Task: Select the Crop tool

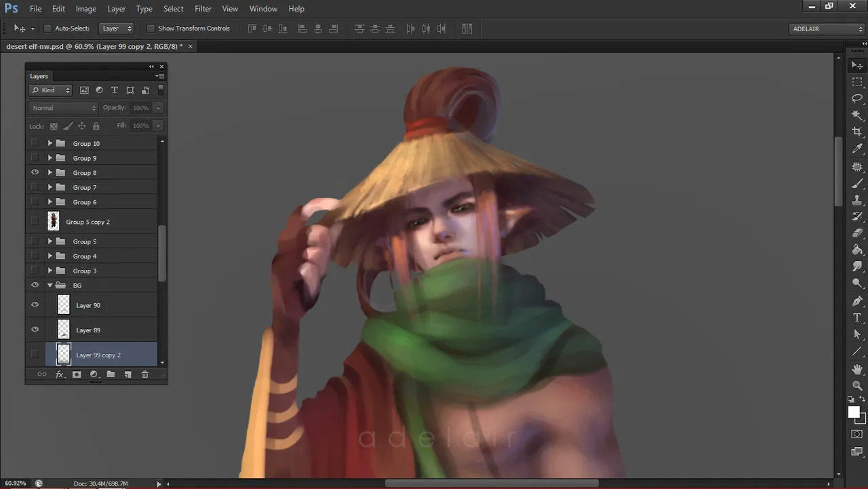Action: tap(857, 132)
